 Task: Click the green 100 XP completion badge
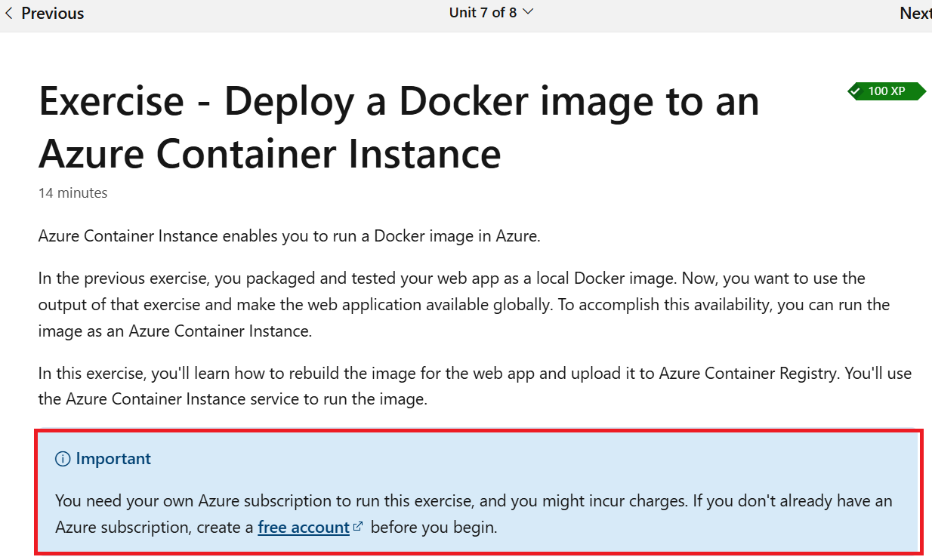pos(887,91)
